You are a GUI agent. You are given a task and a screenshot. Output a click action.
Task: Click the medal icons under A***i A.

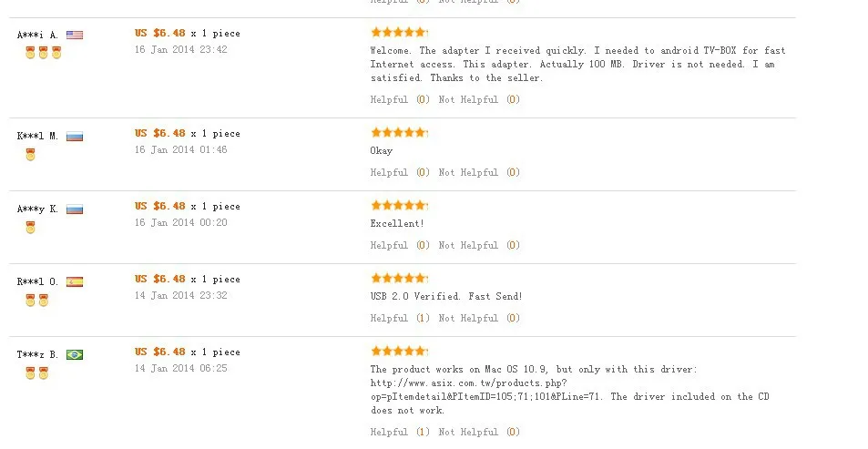point(43,53)
